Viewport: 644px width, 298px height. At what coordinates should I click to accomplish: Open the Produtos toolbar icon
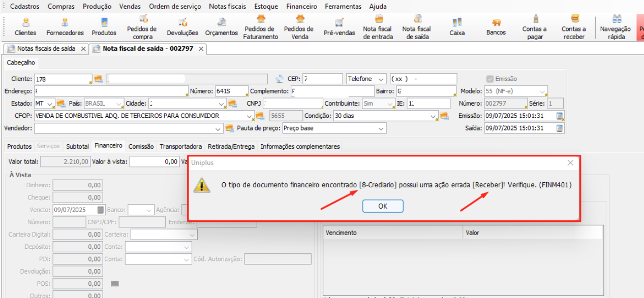click(104, 27)
